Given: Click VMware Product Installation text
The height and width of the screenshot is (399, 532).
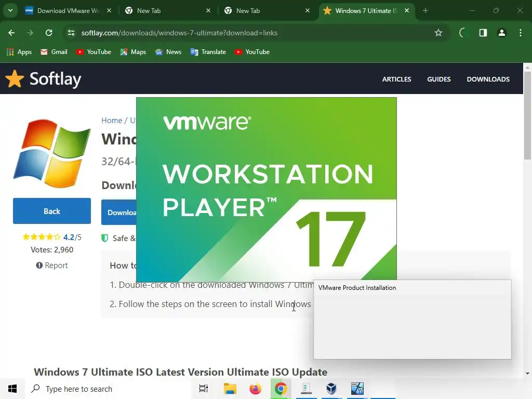Looking at the screenshot, I should point(357,288).
